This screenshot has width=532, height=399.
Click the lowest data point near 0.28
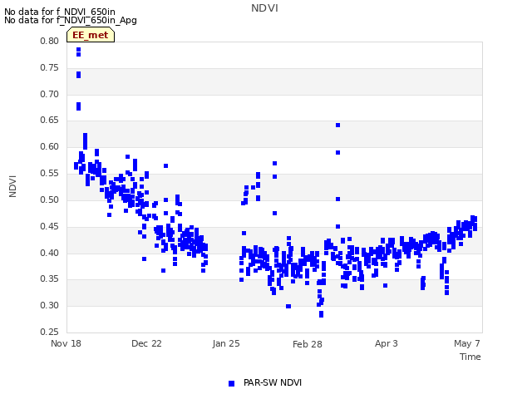coord(322,316)
